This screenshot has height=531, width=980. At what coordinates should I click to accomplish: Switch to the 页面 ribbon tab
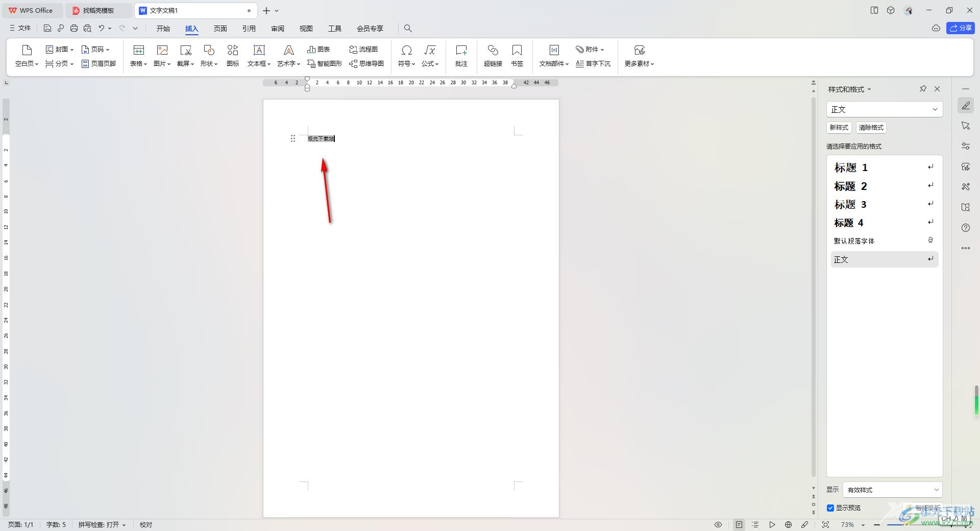[x=220, y=29]
